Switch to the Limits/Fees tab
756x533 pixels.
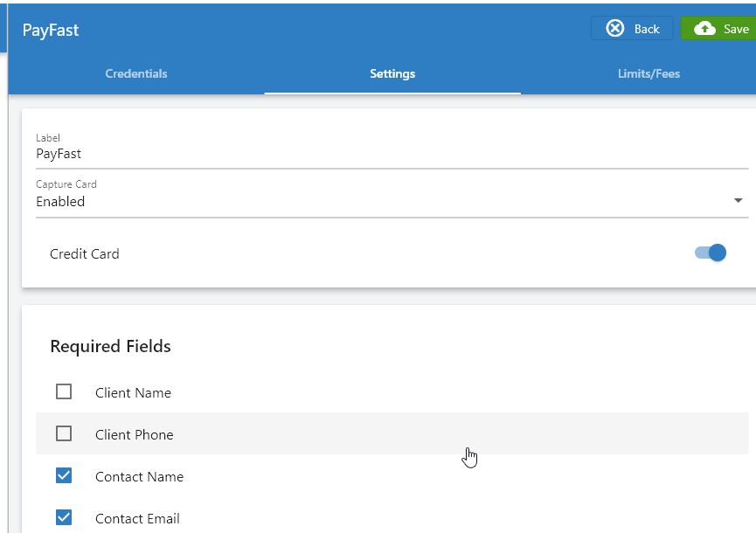click(648, 73)
